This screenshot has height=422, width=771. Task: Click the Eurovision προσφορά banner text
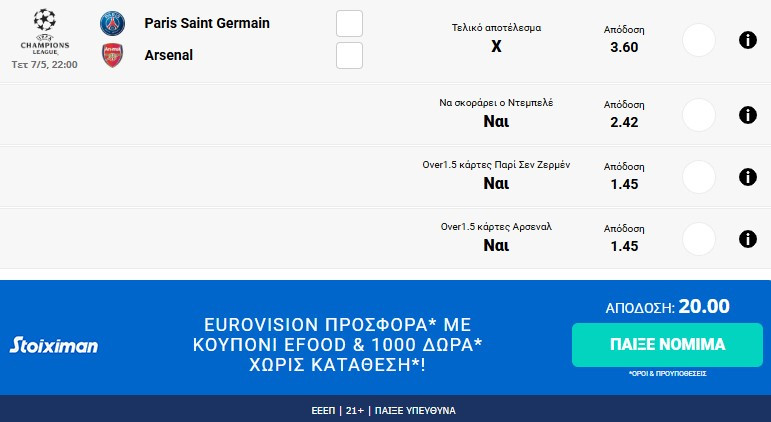336,345
